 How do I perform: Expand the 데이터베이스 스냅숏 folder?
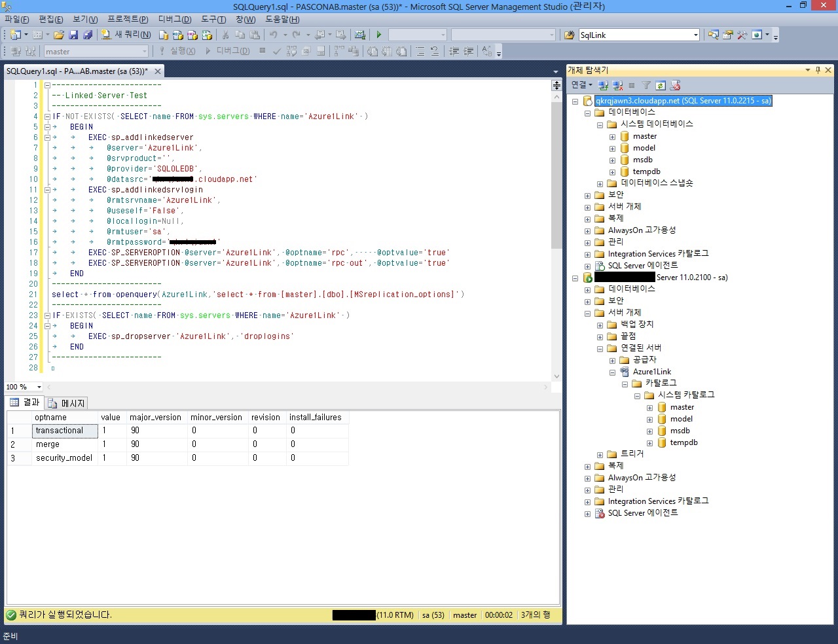(x=600, y=184)
